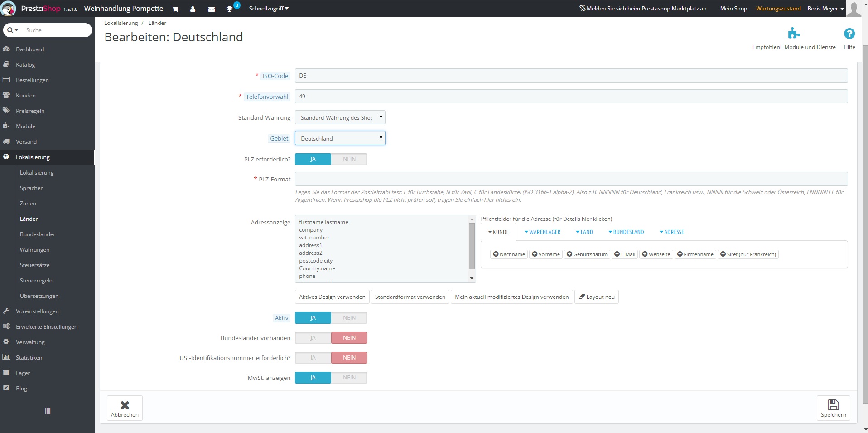Screen dimensions: 868x433
Task: Click the Dashboard sidebar icon
Action: tap(6, 49)
